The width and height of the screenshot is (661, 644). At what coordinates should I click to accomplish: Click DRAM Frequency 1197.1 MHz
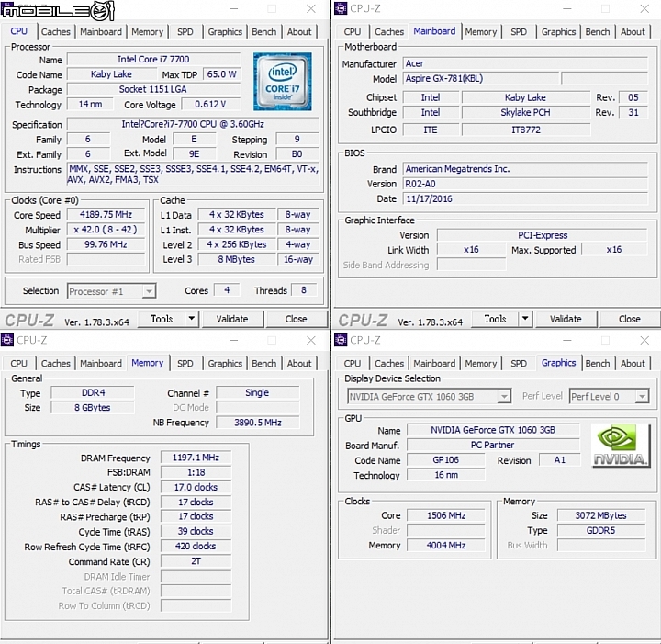[196, 458]
